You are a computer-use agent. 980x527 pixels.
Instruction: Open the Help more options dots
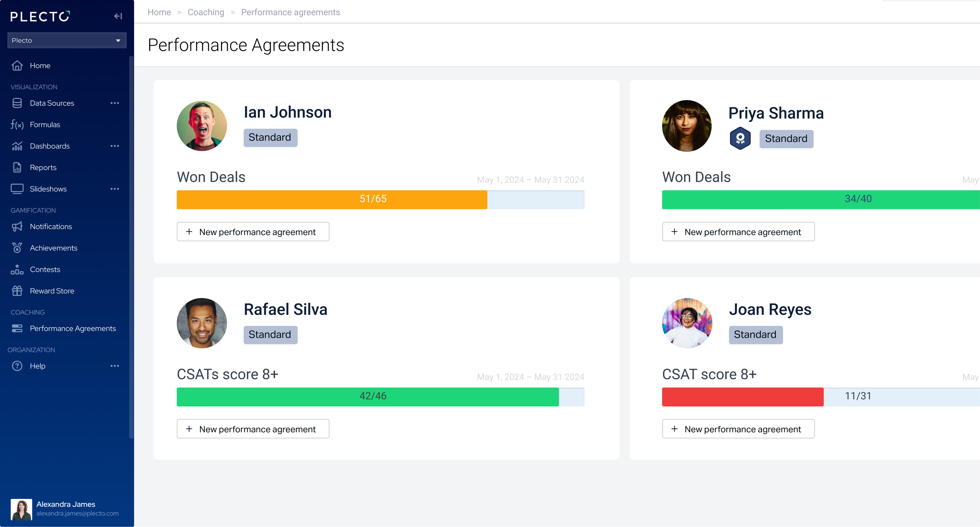point(115,366)
